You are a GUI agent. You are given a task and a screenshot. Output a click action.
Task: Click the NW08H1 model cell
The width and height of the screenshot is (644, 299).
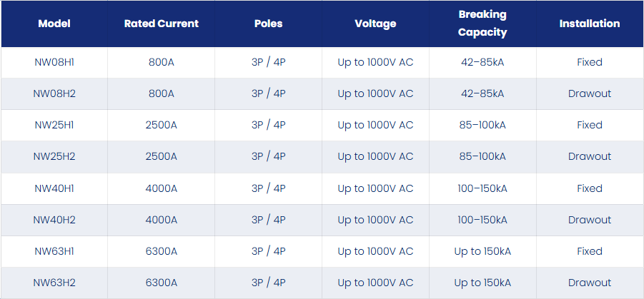click(x=54, y=62)
